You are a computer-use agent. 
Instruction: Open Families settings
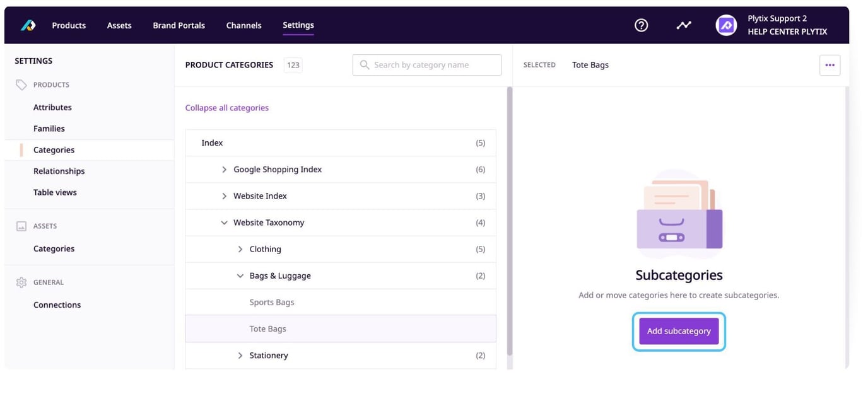(49, 129)
